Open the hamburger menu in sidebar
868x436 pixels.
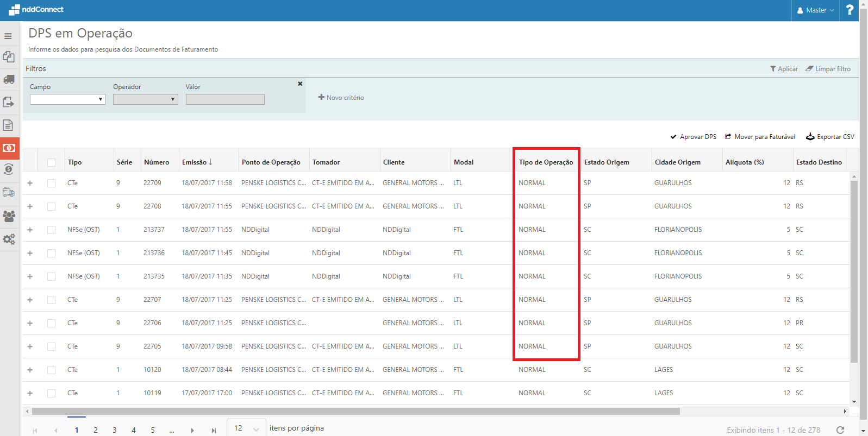(8, 36)
